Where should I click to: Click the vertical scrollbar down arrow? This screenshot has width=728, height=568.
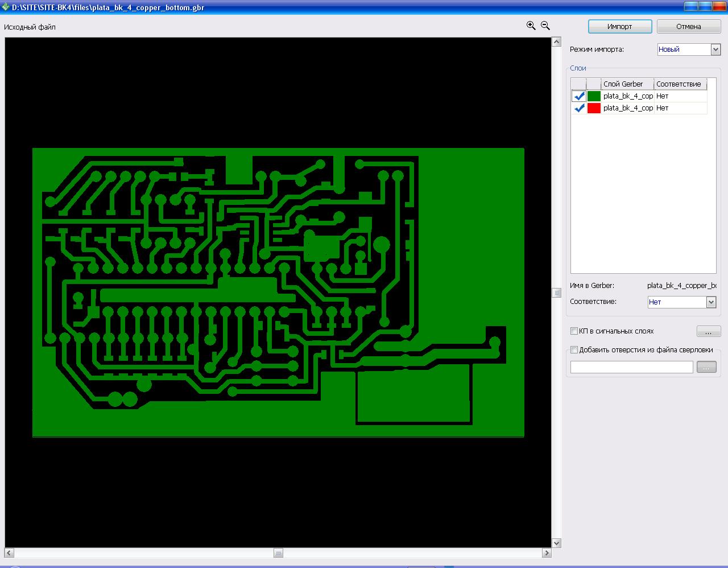click(556, 543)
